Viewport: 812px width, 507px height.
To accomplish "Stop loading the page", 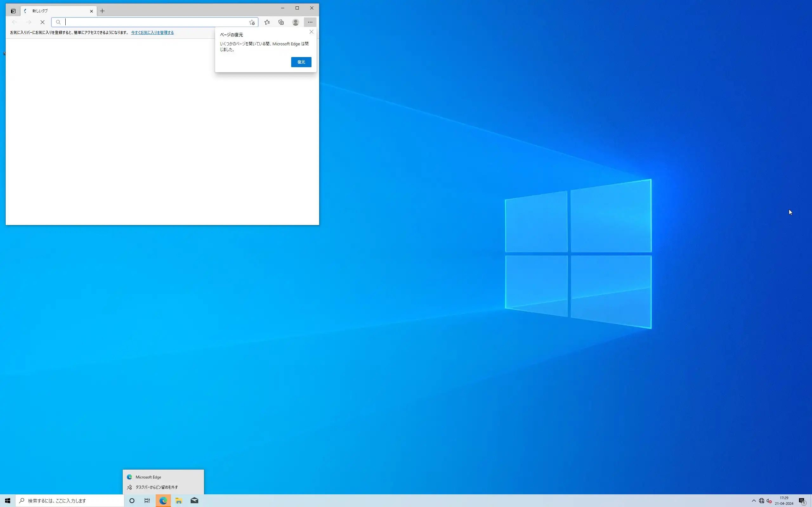I will pyautogui.click(x=43, y=22).
